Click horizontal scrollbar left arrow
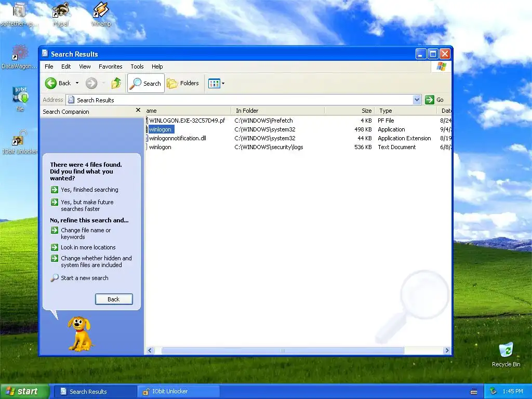Image resolution: width=532 pixels, height=399 pixels. click(x=150, y=351)
